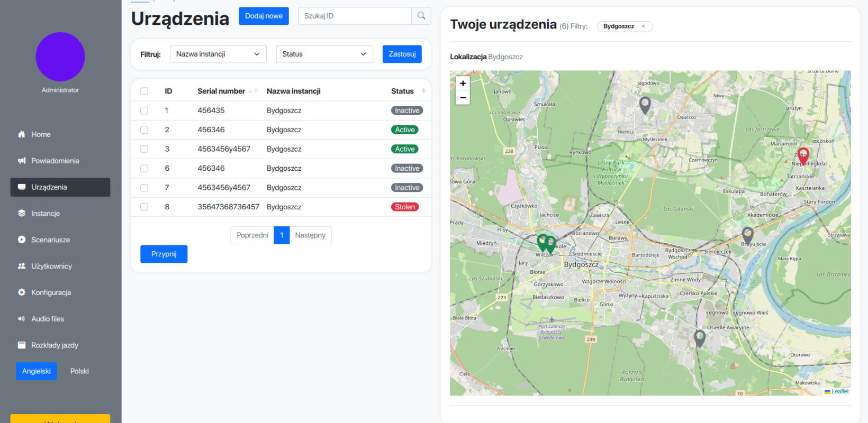This screenshot has height=423, width=868.
Task: Zoom out the map with minus button
Action: click(463, 98)
